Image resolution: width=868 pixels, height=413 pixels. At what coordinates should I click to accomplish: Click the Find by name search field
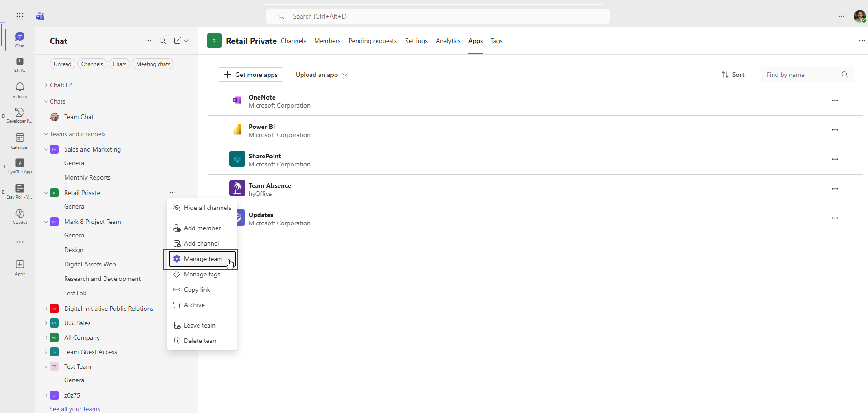802,75
